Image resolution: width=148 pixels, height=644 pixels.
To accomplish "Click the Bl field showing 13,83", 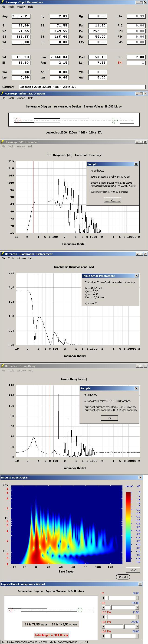I will pos(21,62).
